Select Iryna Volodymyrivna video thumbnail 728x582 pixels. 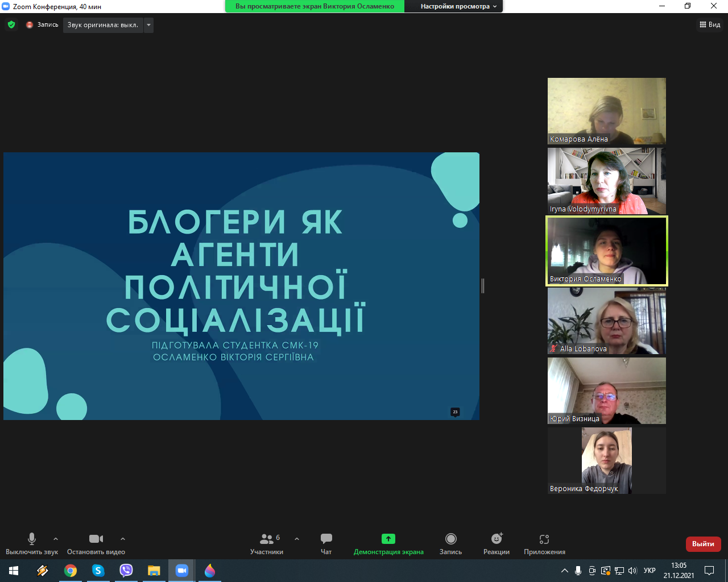(x=607, y=181)
